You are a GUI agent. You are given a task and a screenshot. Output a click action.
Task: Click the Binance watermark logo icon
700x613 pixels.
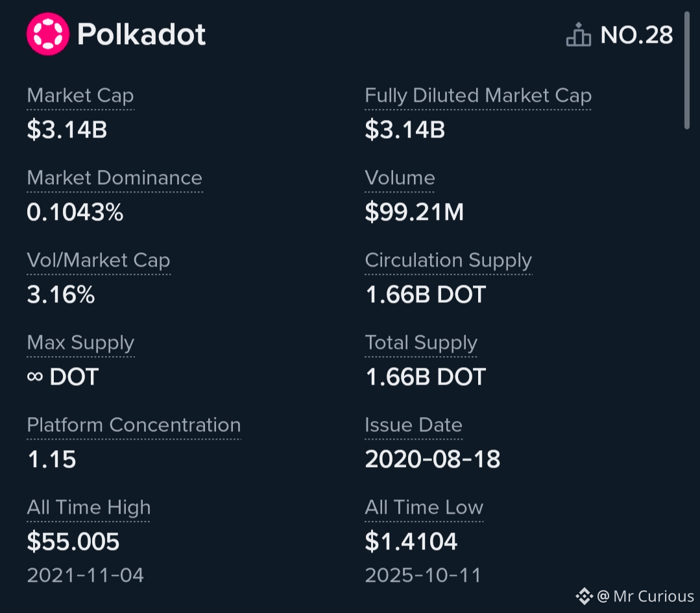[x=584, y=595]
